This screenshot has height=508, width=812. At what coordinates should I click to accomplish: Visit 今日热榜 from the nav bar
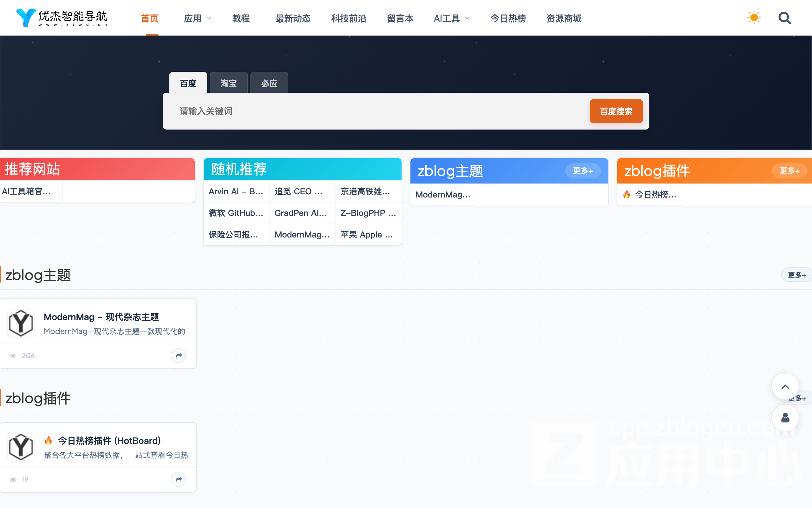[x=508, y=18]
